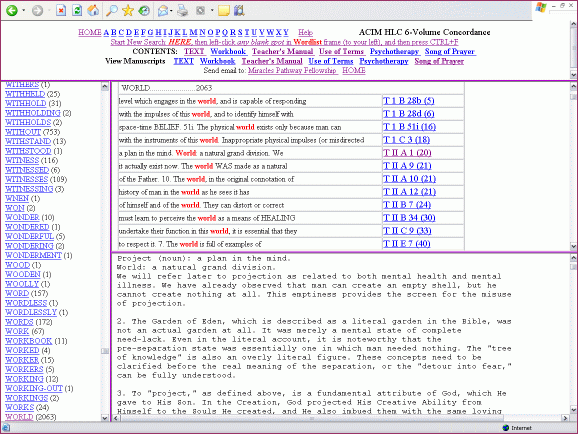Image resolution: width=578 pixels, height=434 pixels.
Task: Open CONTENTS Workbook link
Action: point(228,52)
